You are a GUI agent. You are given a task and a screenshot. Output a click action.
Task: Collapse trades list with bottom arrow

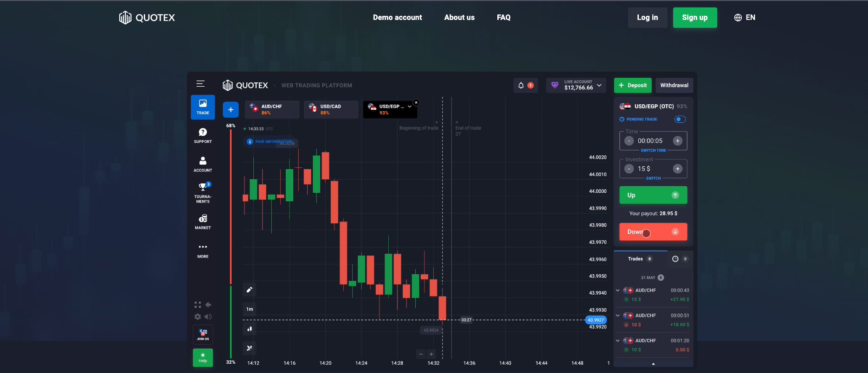tap(653, 364)
